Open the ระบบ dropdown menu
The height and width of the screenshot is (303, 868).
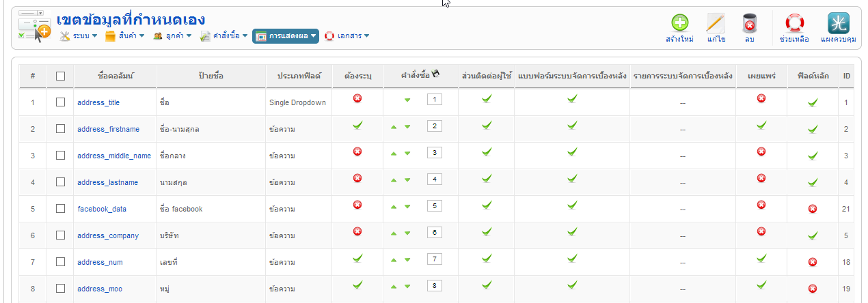79,35
